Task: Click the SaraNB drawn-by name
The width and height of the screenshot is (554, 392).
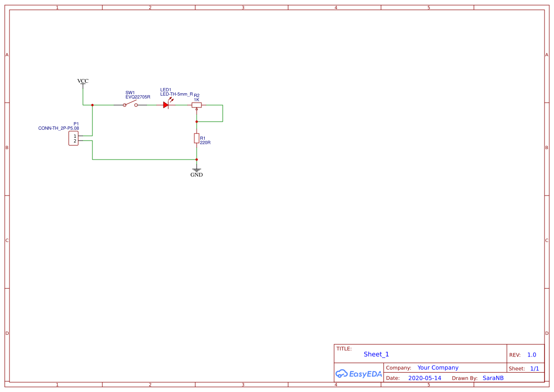Action: [493, 378]
